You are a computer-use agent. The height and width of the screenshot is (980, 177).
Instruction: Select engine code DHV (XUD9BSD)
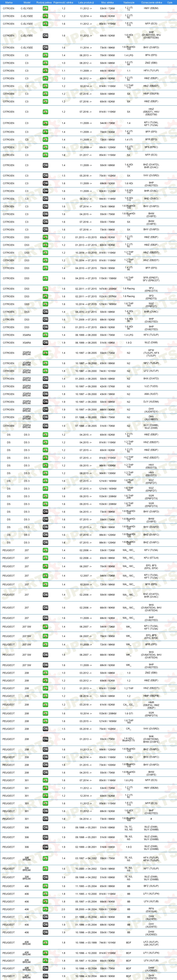pos(151,417)
